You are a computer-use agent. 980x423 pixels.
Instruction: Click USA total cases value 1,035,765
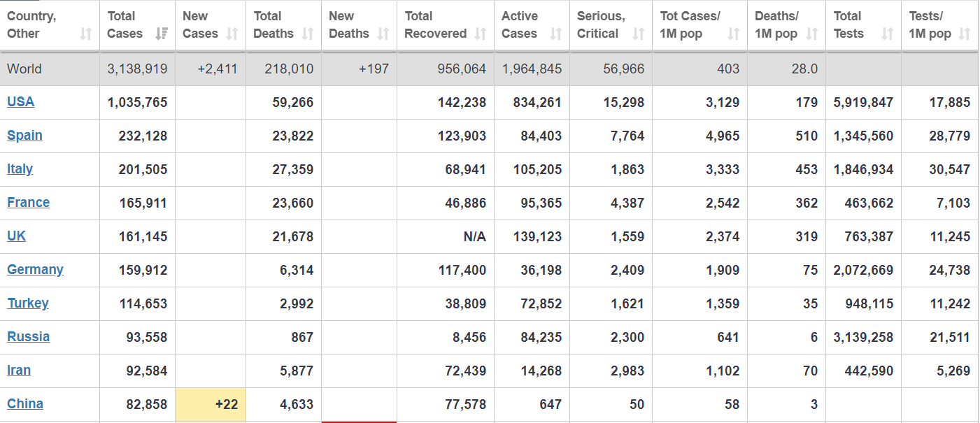(x=137, y=102)
